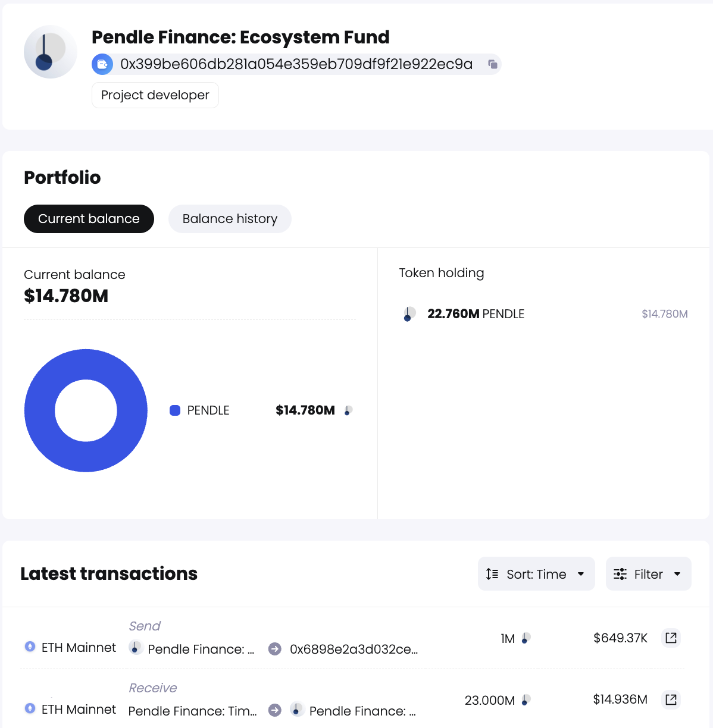Select the Current balance tab
The width and height of the screenshot is (713, 728).
click(x=88, y=219)
